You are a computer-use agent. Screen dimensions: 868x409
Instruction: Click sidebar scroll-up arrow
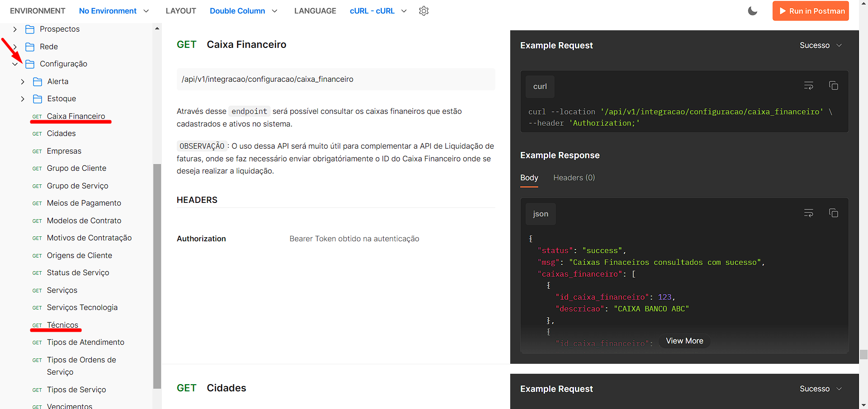pos(157,28)
